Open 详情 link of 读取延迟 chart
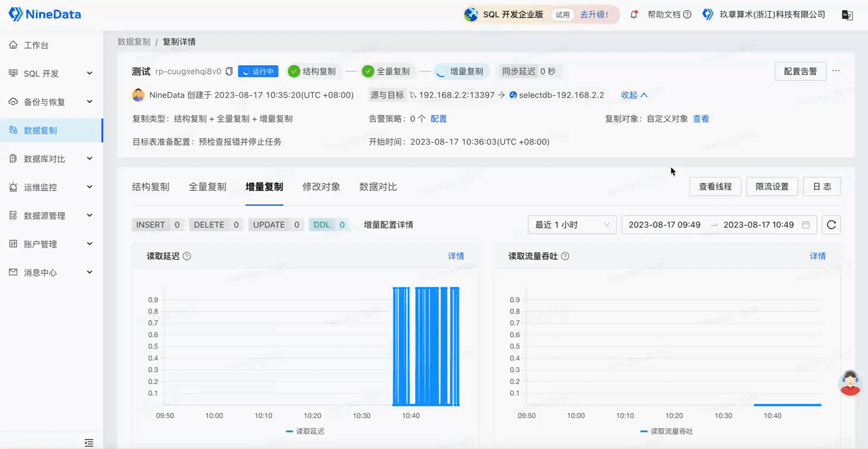 456,256
